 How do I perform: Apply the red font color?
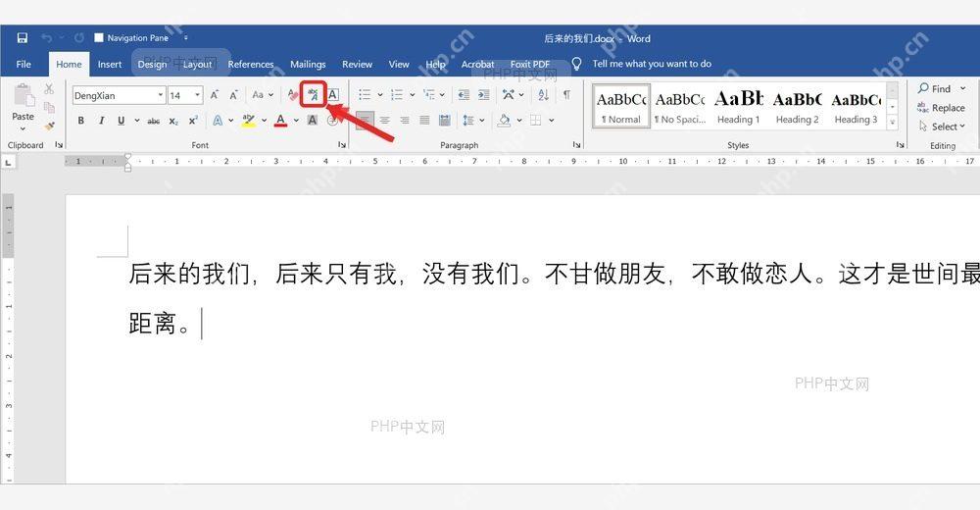pyautogui.click(x=280, y=121)
